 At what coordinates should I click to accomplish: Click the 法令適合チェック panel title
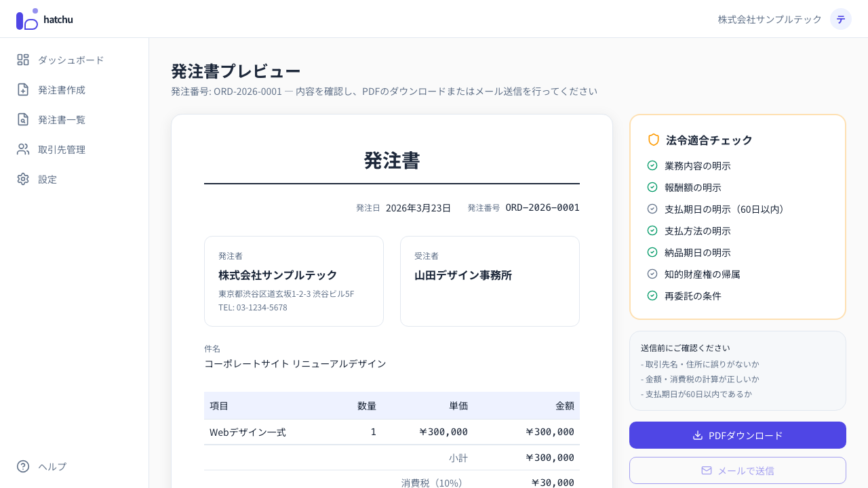coord(709,140)
